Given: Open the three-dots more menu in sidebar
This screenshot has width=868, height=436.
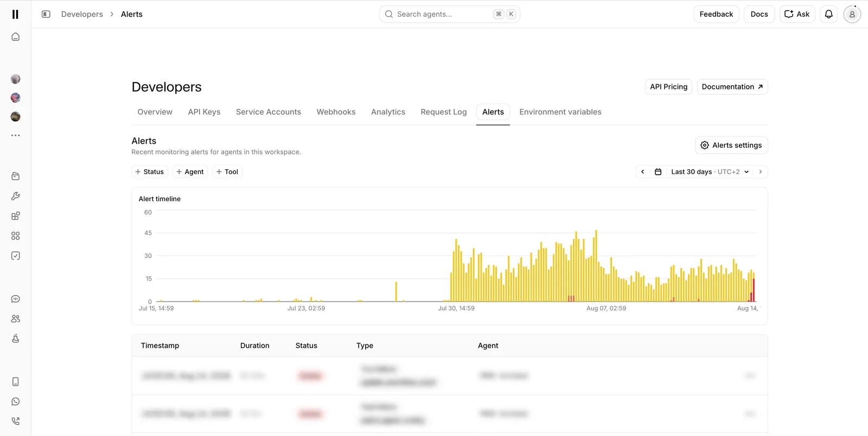Looking at the screenshot, I should 16,135.
